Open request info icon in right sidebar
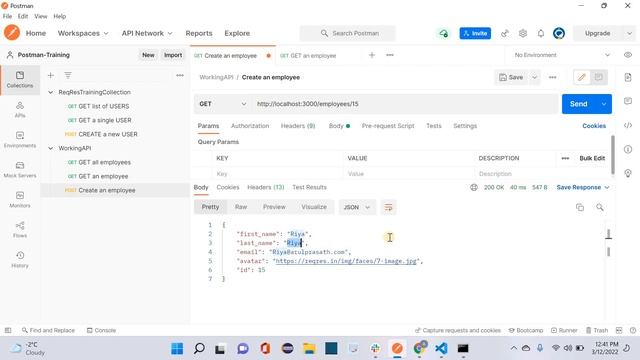Viewport: 640px width, 360px height. 628,149
